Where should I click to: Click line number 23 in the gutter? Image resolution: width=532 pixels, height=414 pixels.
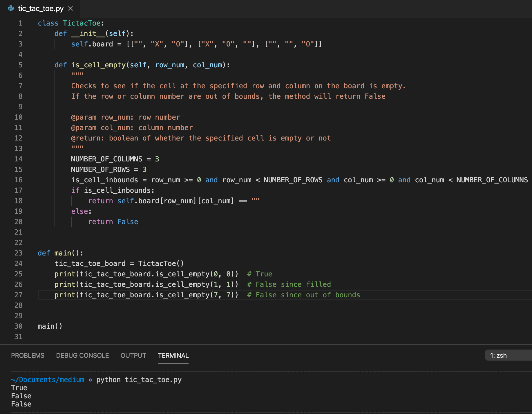tap(18, 253)
